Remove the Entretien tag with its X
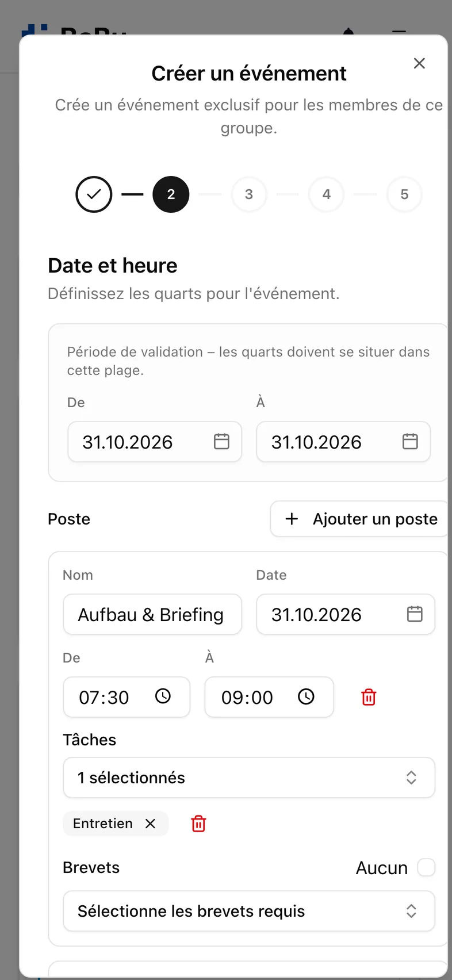452x980 pixels. click(x=151, y=824)
